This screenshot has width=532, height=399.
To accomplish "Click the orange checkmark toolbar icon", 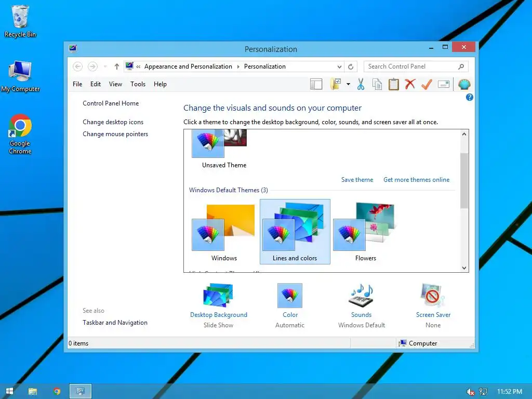I will click(x=427, y=84).
